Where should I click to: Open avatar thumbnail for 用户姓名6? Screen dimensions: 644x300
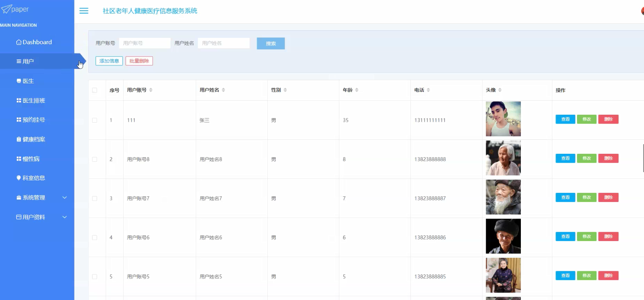click(x=503, y=236)
